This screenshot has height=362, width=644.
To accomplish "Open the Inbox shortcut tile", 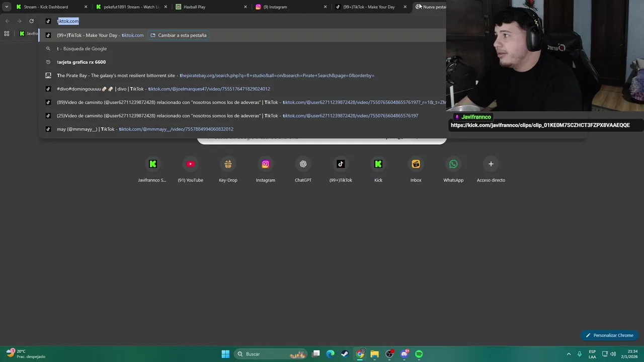I will pyautogui.click(x=416, y=170).
